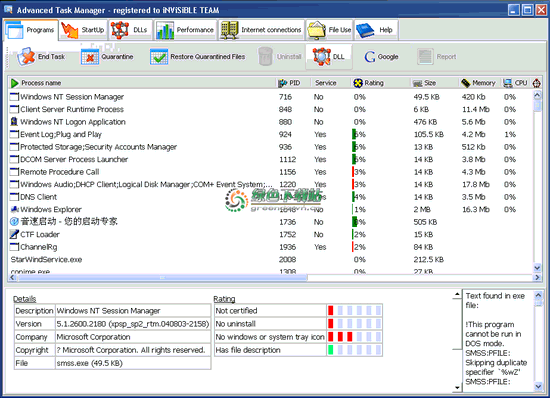Select Client Server Runtime Process row
550x398 pixels.
point(271,109)
